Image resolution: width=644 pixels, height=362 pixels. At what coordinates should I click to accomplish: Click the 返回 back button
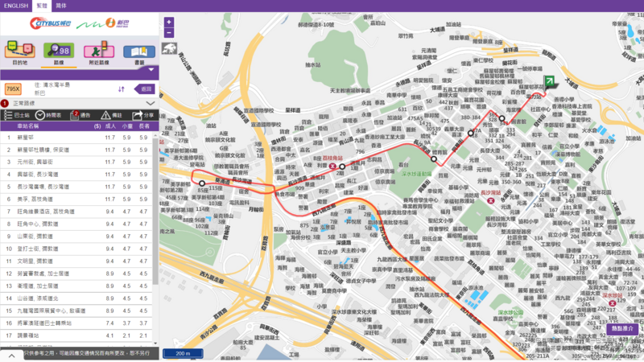(143, 89)
